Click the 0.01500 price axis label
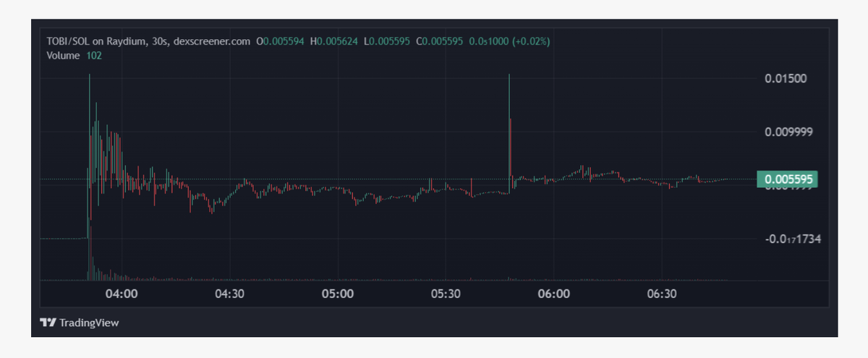The image size is (868, 358). point(786,79)
